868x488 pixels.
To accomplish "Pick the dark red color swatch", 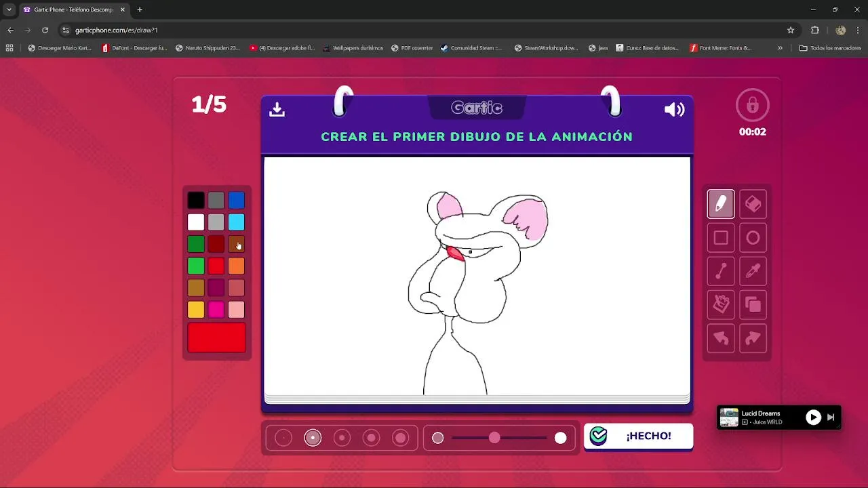I will pyautogui.click(x=216, y=244).
